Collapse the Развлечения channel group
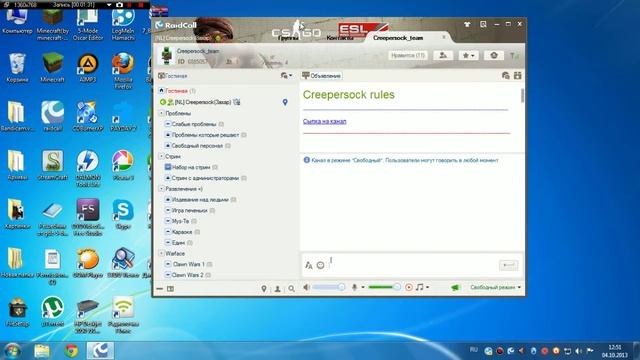The image size is (640, 360). [161, 189]
